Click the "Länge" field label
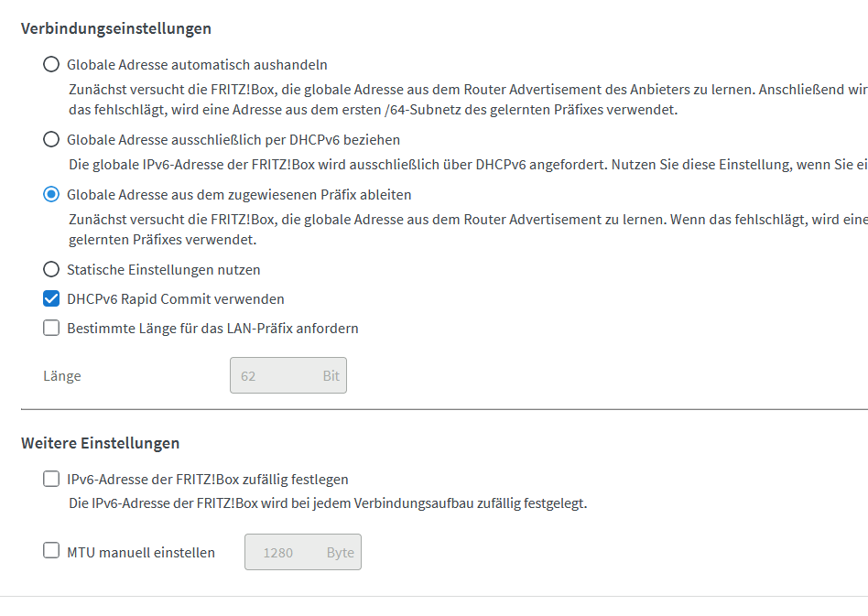 pos(62,376)
